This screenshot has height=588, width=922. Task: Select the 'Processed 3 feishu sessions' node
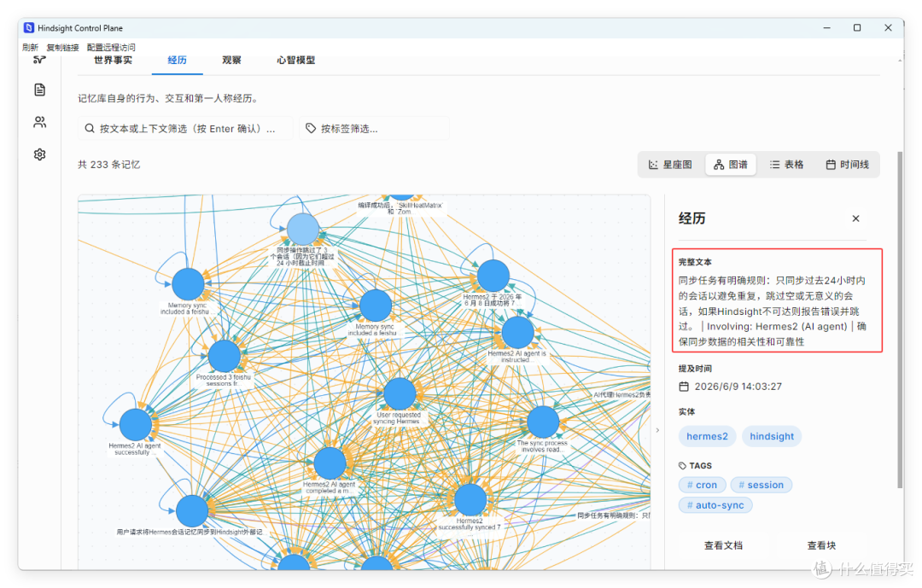pyautogui.click(x=224, y=357)
